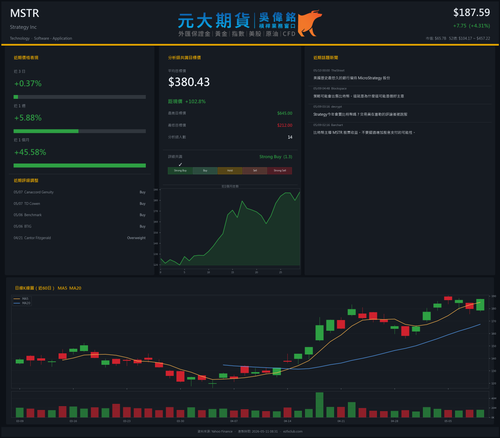Select the 05/06 BTIG rating row
This screenshot has width=500, height=438.
pyautogui.click(x=80, y=226)
